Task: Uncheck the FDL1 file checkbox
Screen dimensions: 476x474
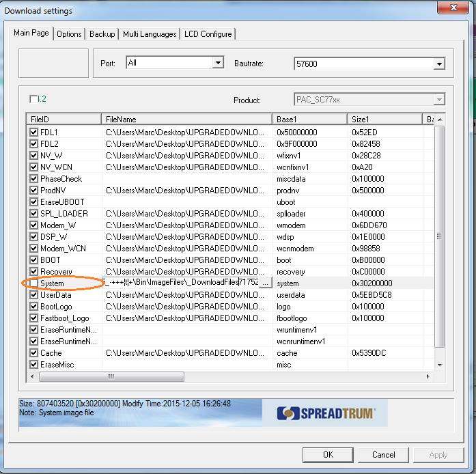Action: click(x=33, y=132)
